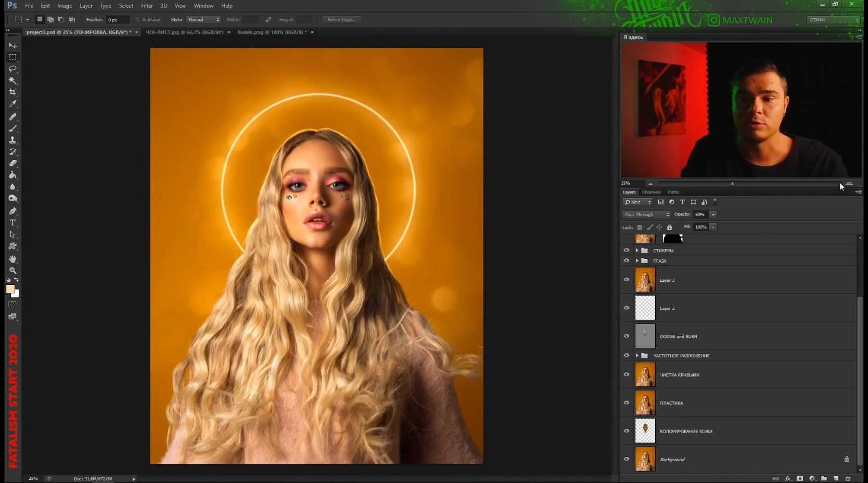
Task: Create a new group folder
Action: coord(824,478)
